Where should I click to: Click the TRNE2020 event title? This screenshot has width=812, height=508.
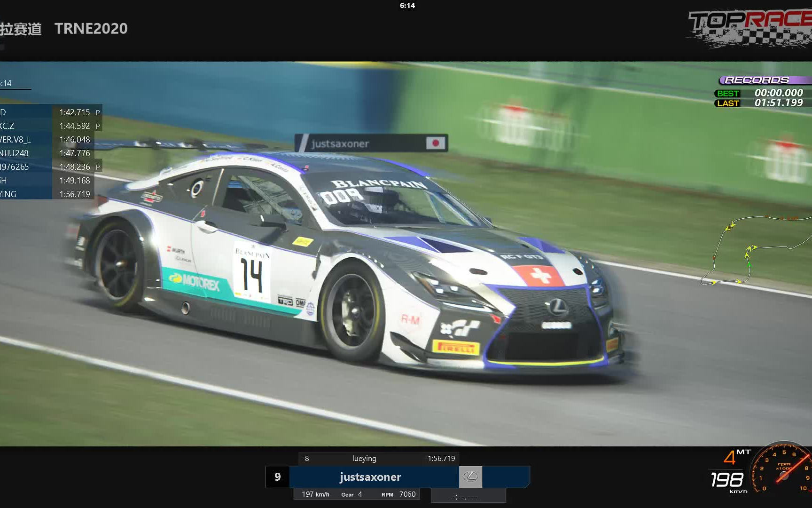pyautogui.click(x=91, y=28)
